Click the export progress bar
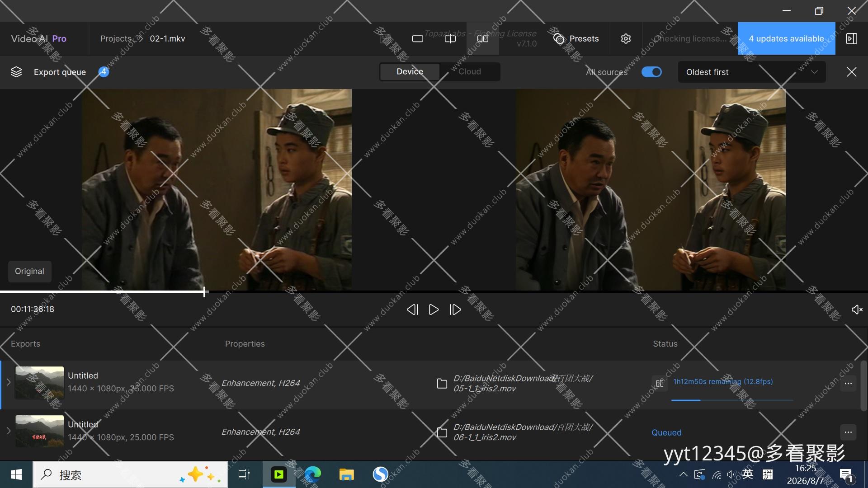Viewport: 868px width, 488px height. point(732,400)
